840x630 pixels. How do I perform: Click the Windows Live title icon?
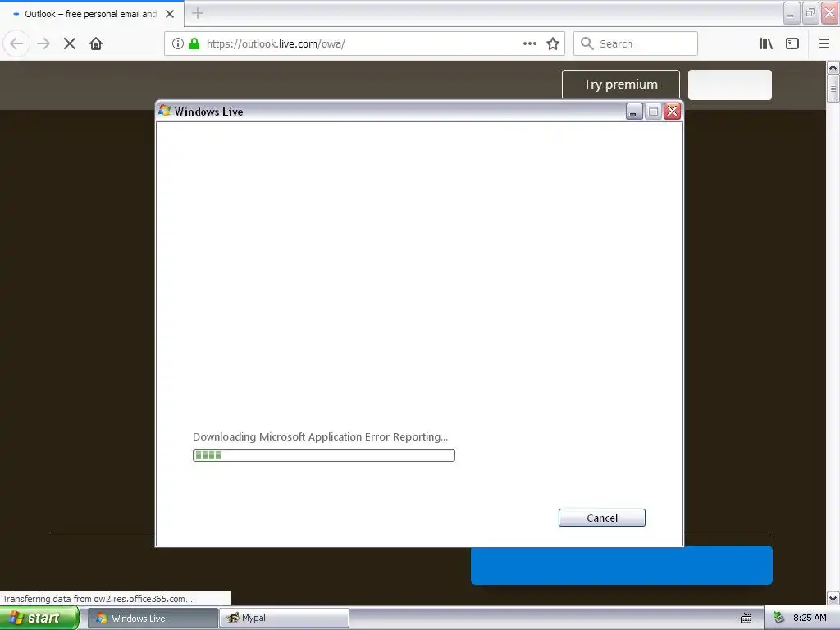(164, 111)
